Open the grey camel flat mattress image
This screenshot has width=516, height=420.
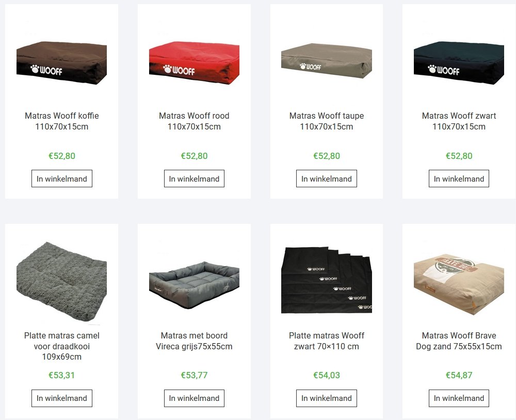pos(61,283)
